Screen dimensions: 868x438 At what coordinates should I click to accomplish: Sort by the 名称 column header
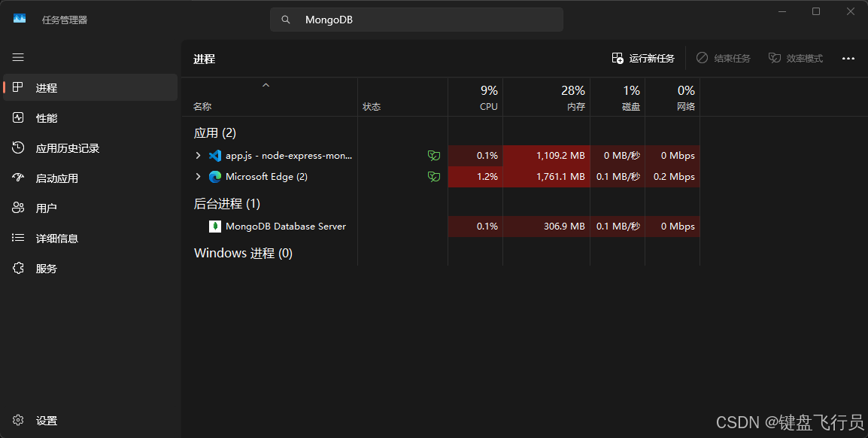pos(269,97)
